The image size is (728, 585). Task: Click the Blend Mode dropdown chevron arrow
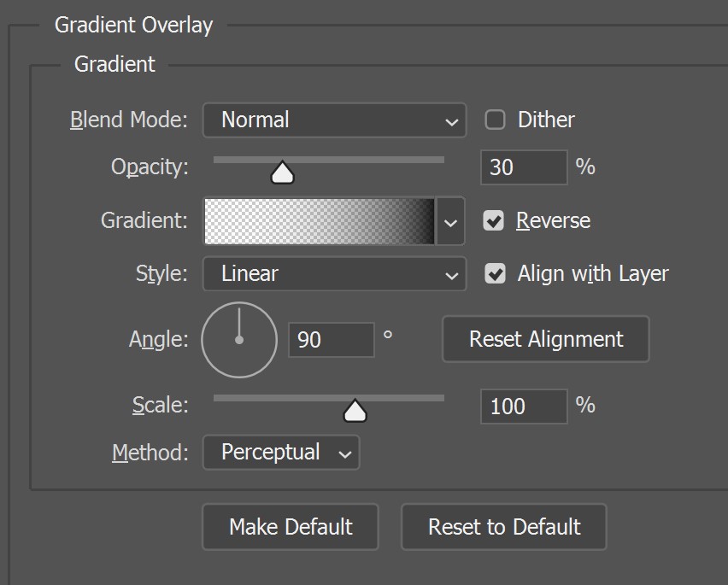pyautogui.click(x=451, y=122)
